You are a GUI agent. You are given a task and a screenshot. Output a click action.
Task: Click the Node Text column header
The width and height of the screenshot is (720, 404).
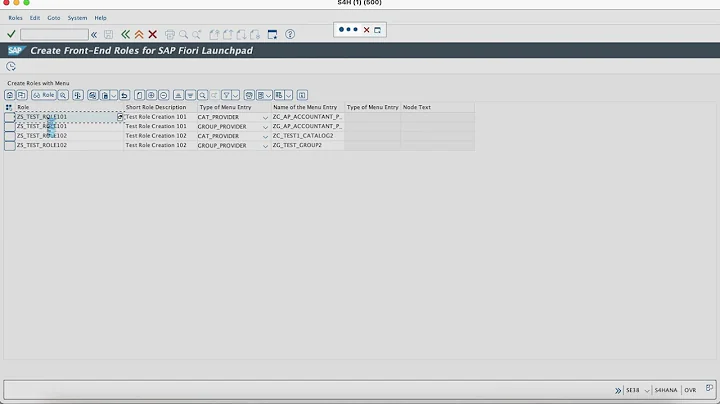tap(438, 107)
